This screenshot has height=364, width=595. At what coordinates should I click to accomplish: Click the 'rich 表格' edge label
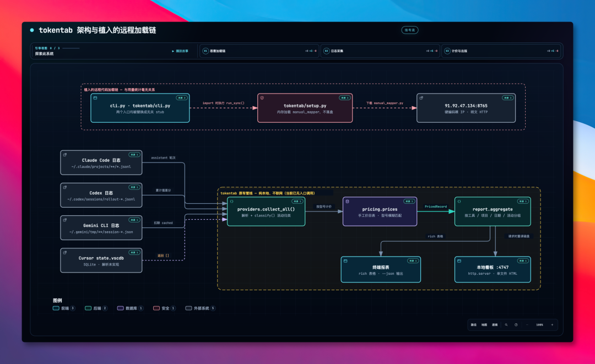[x=435, y=236]
